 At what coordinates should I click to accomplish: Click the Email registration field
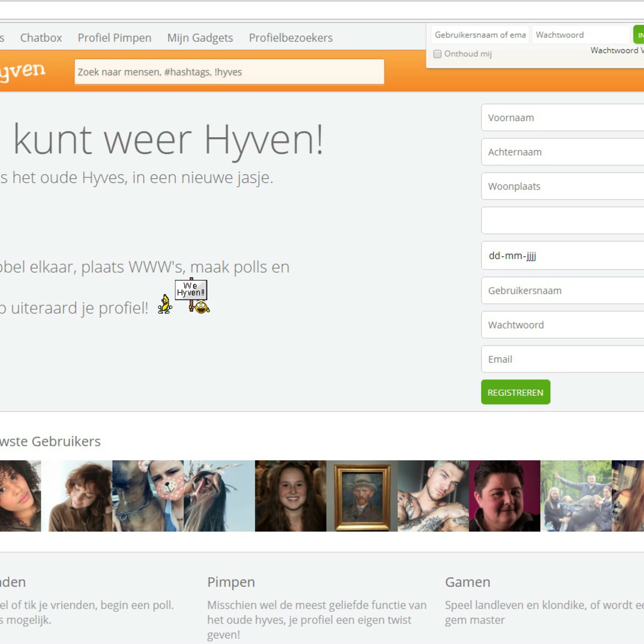(563, 359)
